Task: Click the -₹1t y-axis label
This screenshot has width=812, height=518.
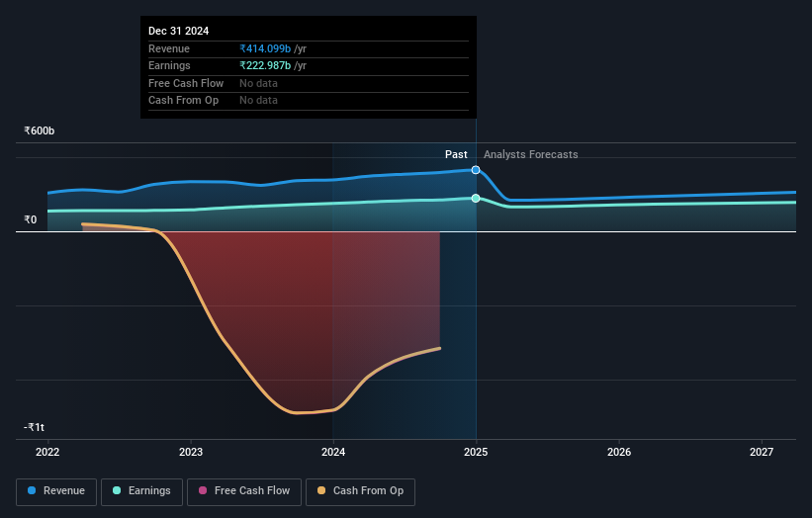Action: [35, 427]
